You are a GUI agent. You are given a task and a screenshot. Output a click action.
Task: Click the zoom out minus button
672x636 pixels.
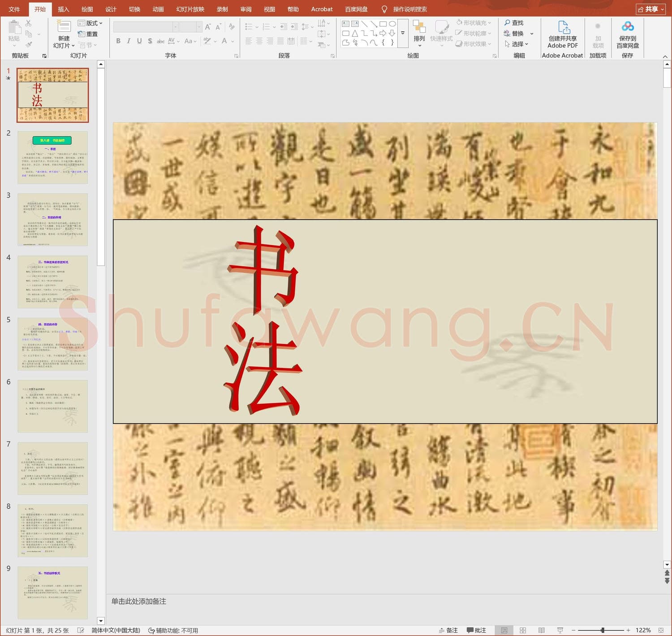click(x=573, y=630)
